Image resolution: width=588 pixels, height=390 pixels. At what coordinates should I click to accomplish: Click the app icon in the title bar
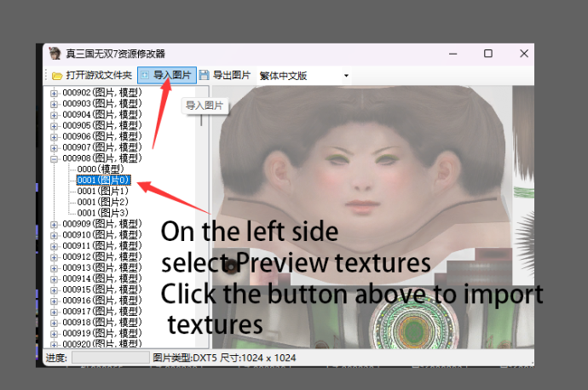coord(55,54)
